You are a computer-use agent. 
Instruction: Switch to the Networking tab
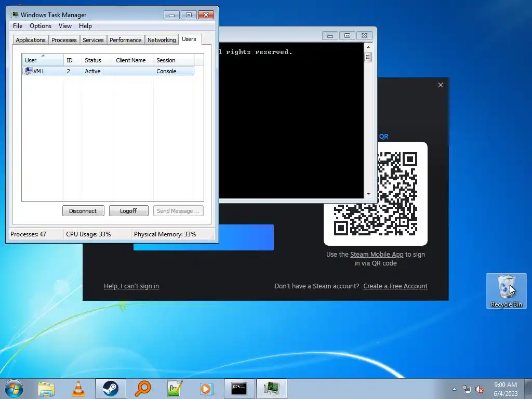[162, 40]
